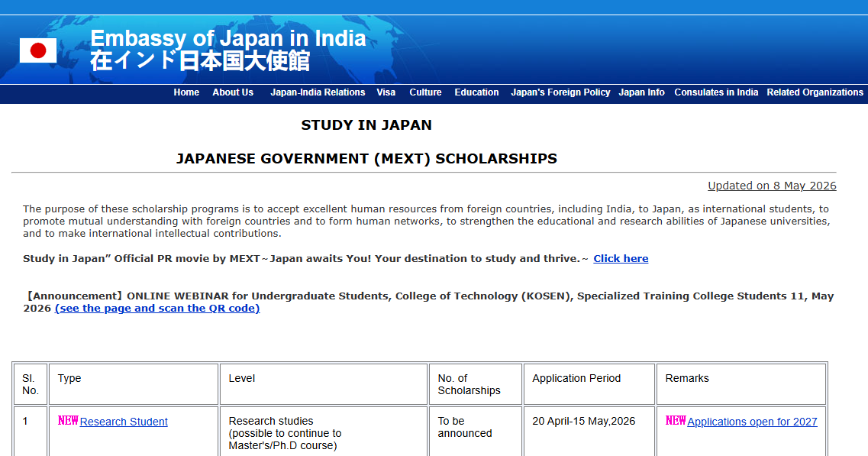Screen dimensions: 868x456
Task: Open the Home menu item
Action: click(186, 92)
